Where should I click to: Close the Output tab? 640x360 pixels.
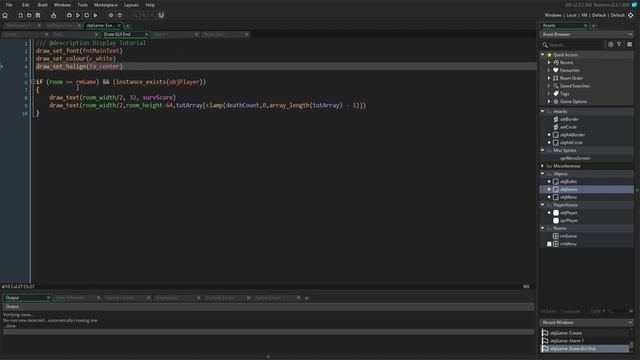[48, 298]
